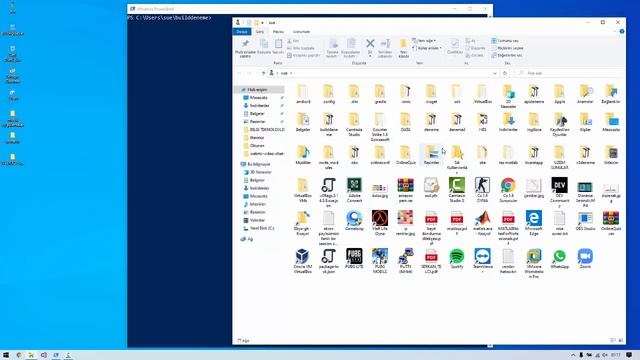Select the Microsoft Edge shortcut
The height and width of the screenshot is (360, 640).
534,223
